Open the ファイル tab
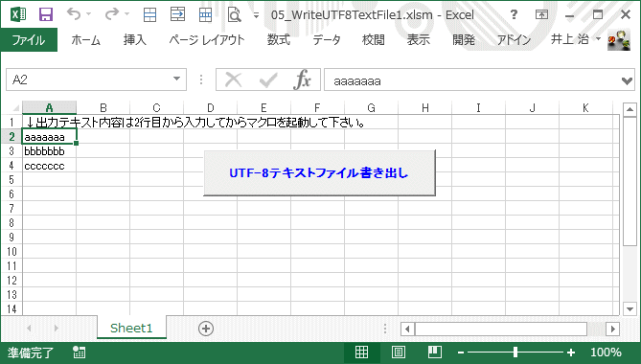The image size is (641, 364). click(x=29, y=39)
